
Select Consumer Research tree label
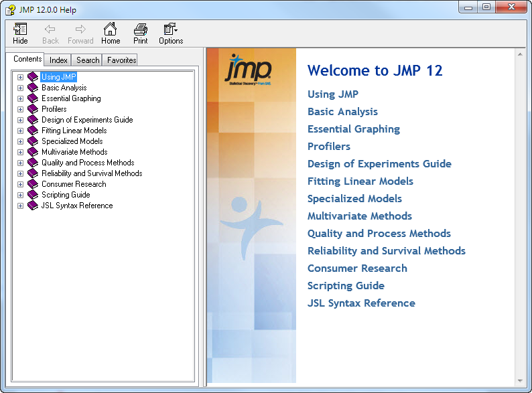point(74,184)
